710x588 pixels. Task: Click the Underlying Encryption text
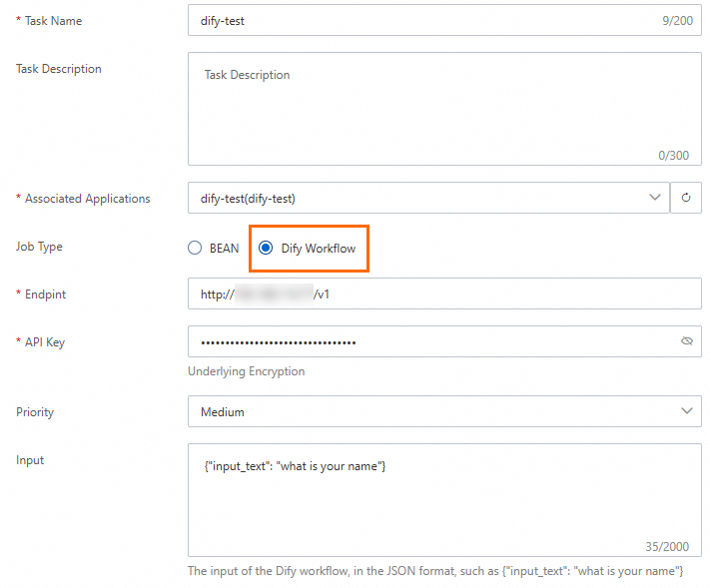247,371
